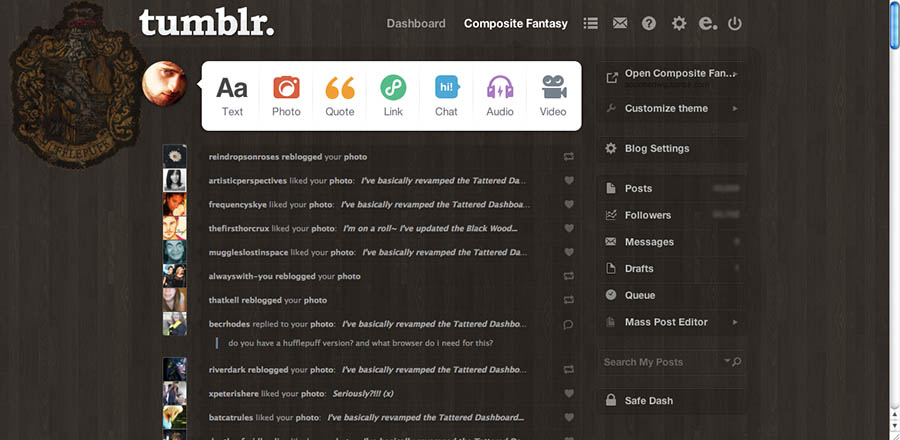Click heart icon on thefirsthorcrux notification

(569, 228)
